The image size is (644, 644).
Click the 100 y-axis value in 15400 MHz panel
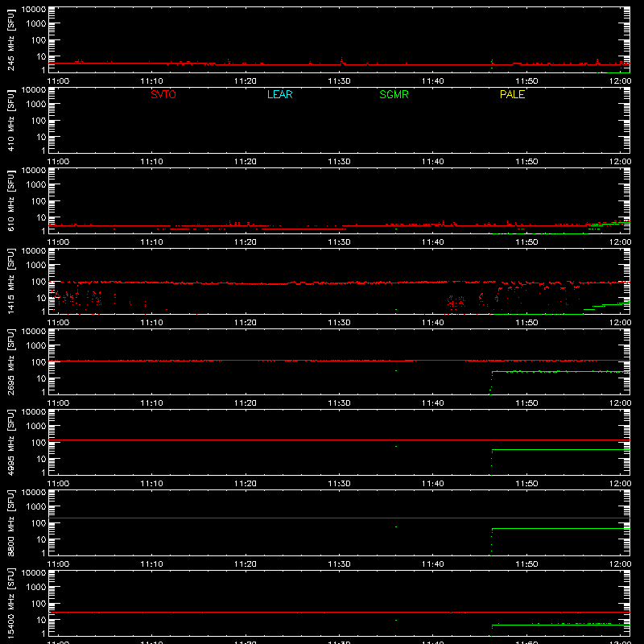(39, 604)
